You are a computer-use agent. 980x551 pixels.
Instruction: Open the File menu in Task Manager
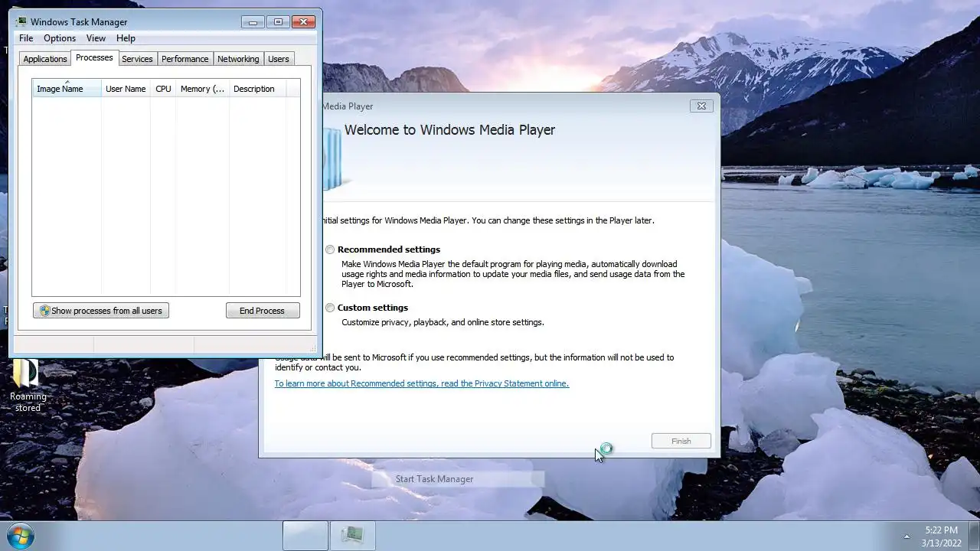pyautogui.click(x=26, y=38)
